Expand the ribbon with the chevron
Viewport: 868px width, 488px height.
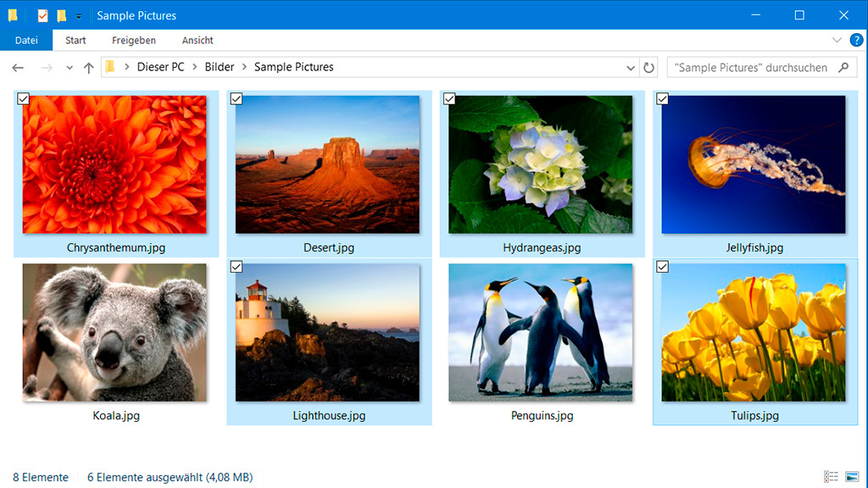point(837,40)
